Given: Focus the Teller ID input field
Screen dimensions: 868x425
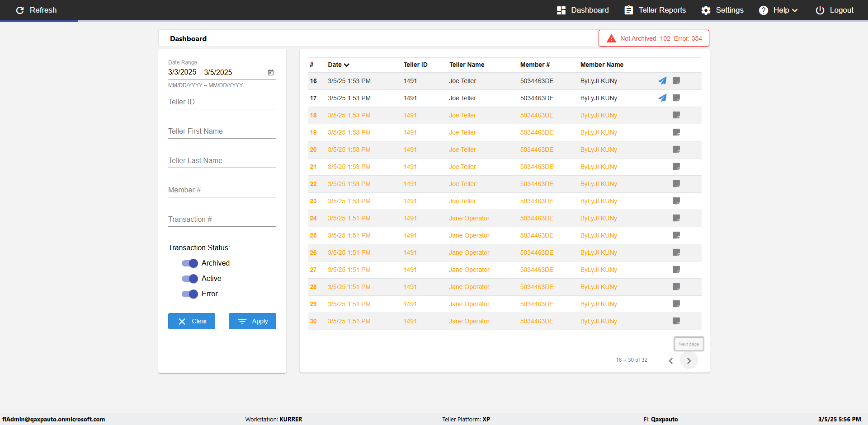Looking at the screenshot, I should (222, 102).
